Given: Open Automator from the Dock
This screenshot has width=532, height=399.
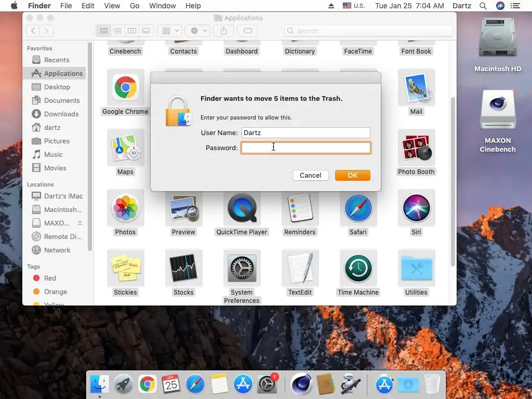Looking at the screenshot, I should point(350,384).
